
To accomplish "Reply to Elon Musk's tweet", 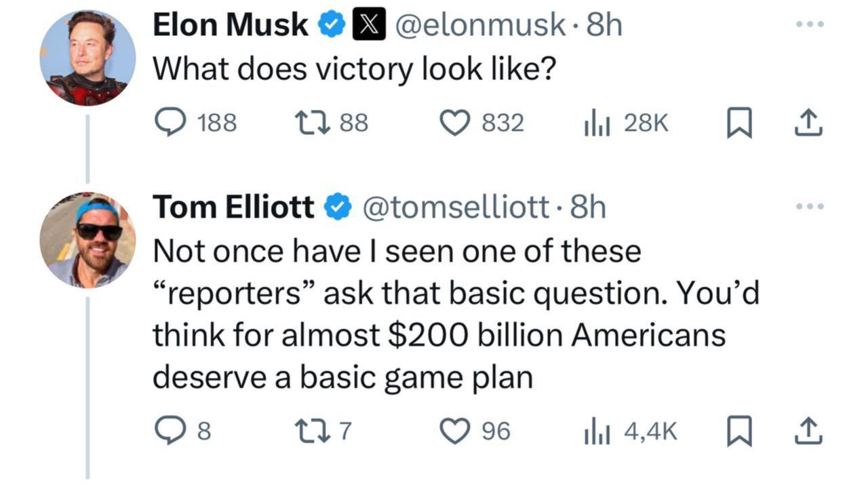I will point(169,123).
